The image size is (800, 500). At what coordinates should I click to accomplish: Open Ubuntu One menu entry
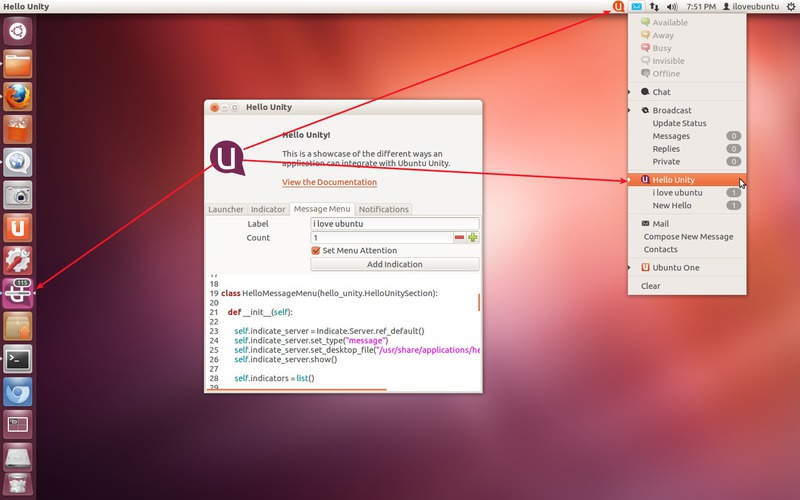[687, 267]
